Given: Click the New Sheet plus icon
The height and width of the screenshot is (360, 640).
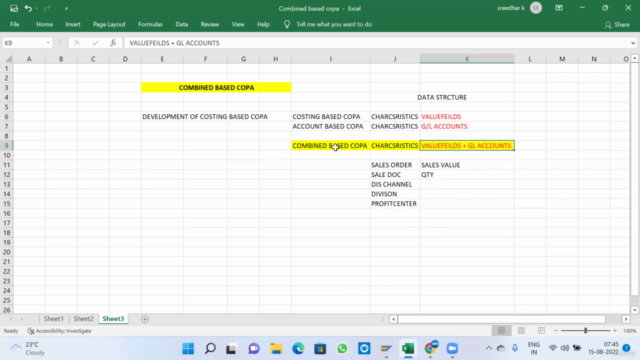Looking at the screenshot, I should pyautogui.click(x=145, y=319).
